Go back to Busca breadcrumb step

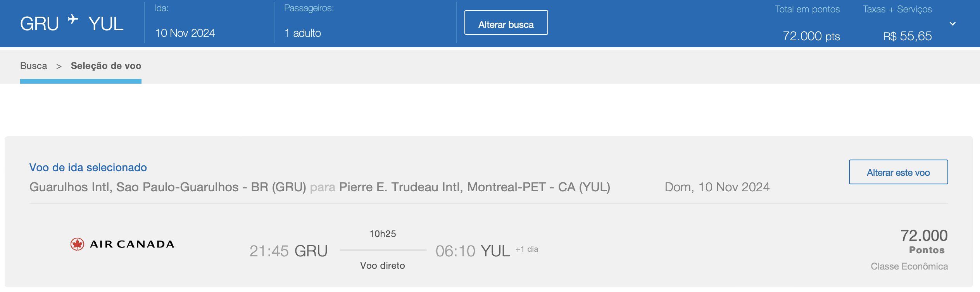click(33, 66)
